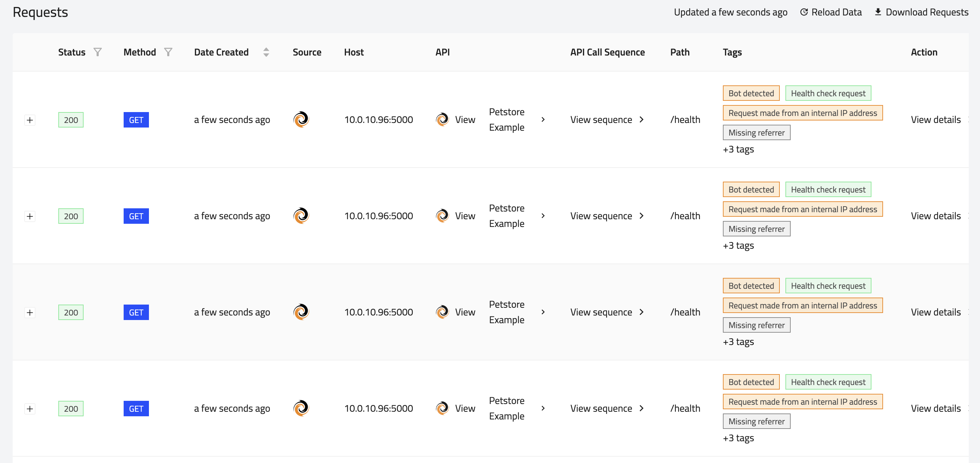Click the first row's Source logo icon

(301, 119)
